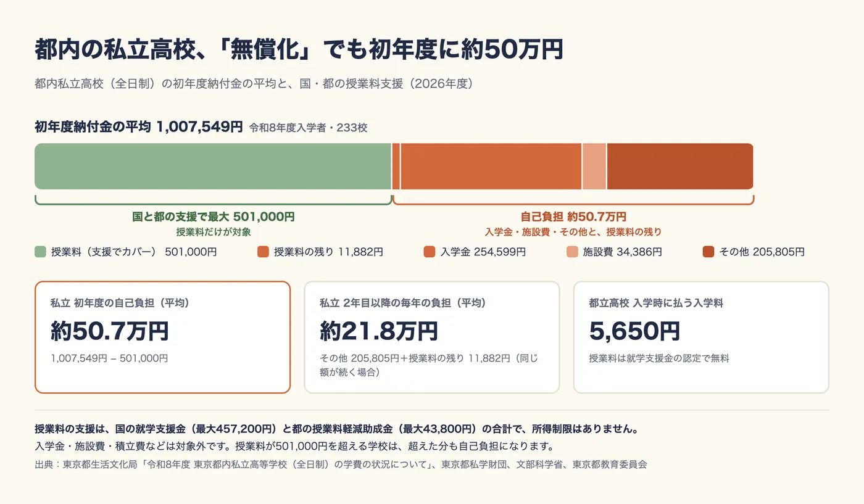Click the green tuition segment of the bar

tap(213, 167)
